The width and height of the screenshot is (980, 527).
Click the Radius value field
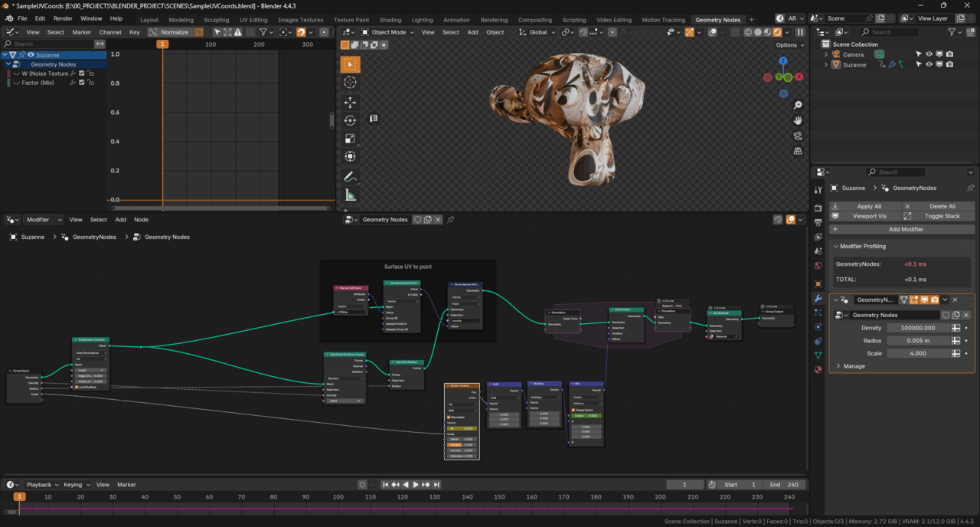(x=918, y=341)
